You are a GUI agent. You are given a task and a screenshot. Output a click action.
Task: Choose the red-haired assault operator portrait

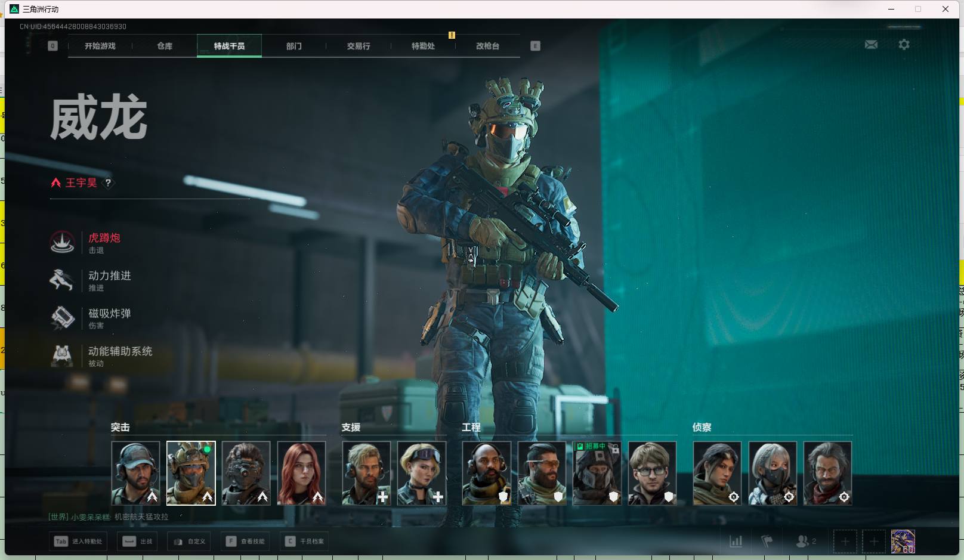(x=301, y=473)
